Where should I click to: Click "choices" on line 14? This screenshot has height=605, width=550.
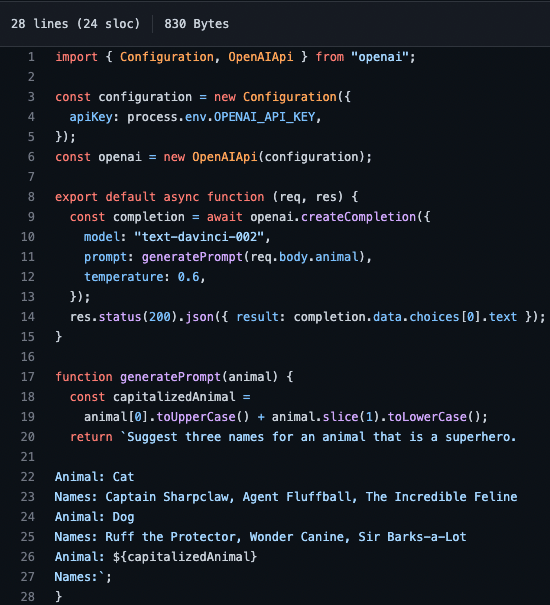(x=434, y=317)
